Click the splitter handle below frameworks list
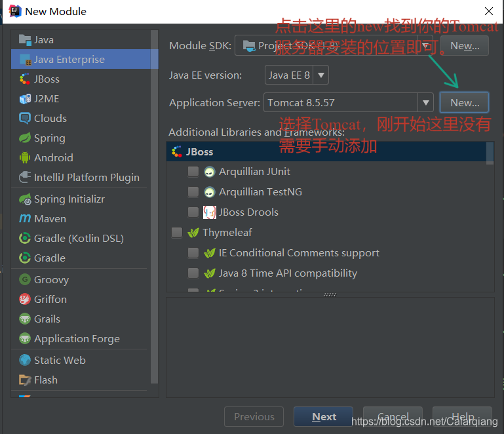504x434 pixels. tap(330, 294)
